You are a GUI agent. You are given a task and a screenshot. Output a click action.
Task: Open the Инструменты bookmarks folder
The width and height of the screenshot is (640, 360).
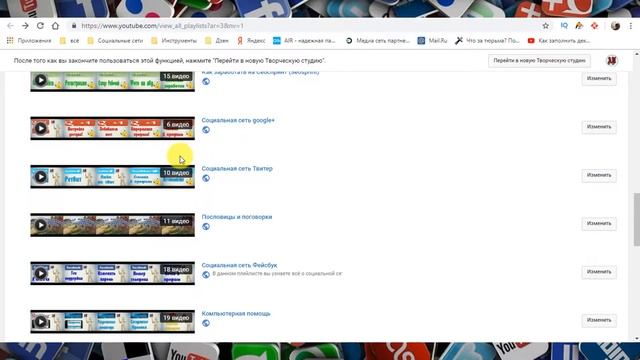pos(174,40)
